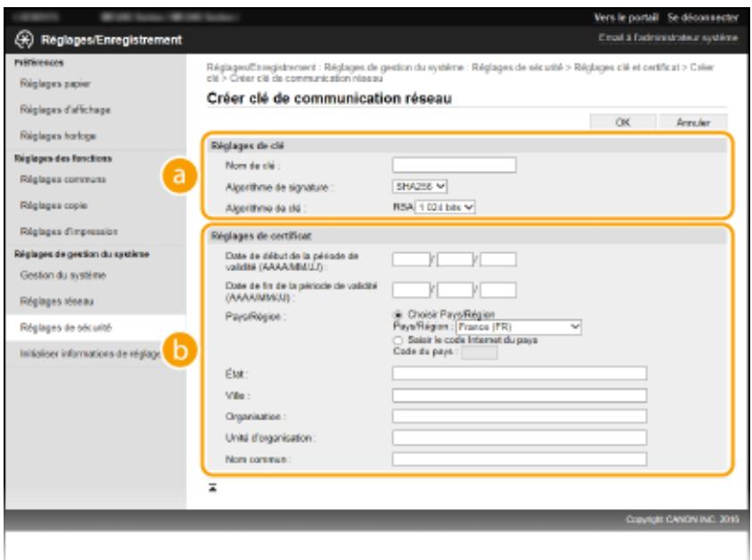The width and height of the screenshot is (752, 560).
Task: Open the Algorithme de signature SHA256 dropdown
Action: pos(420,186)
